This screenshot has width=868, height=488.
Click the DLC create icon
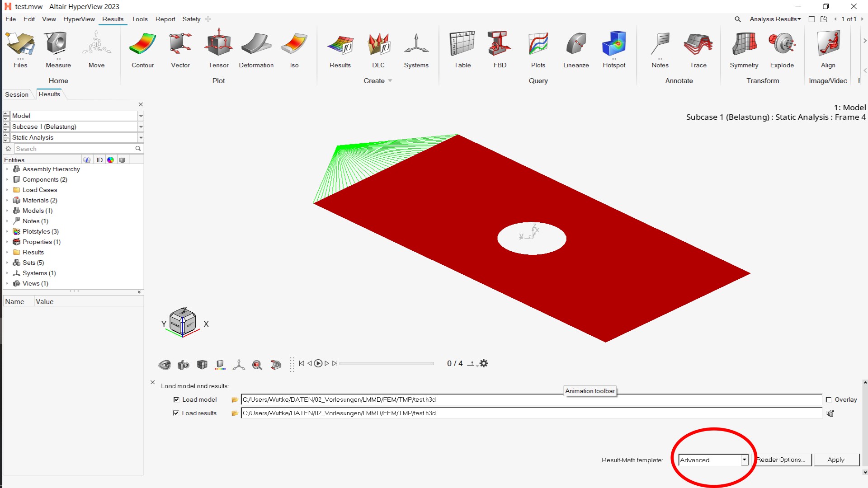(378, 44)
